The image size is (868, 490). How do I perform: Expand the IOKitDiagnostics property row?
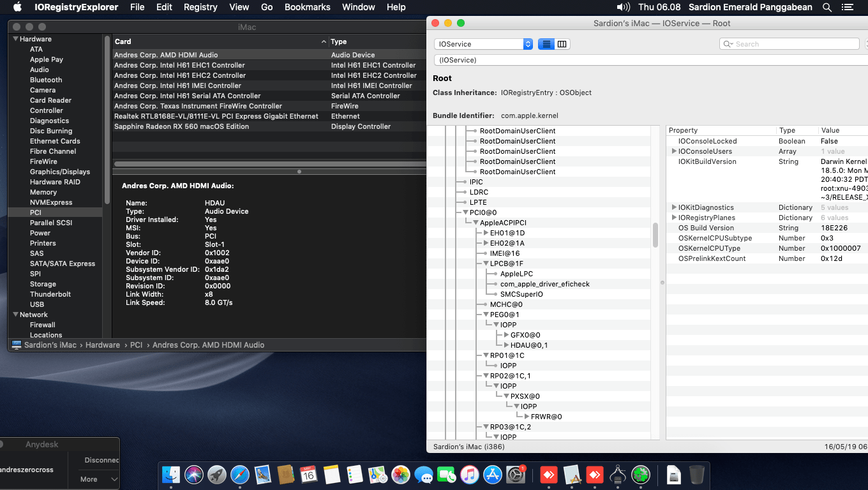click(x=674, y=207)
